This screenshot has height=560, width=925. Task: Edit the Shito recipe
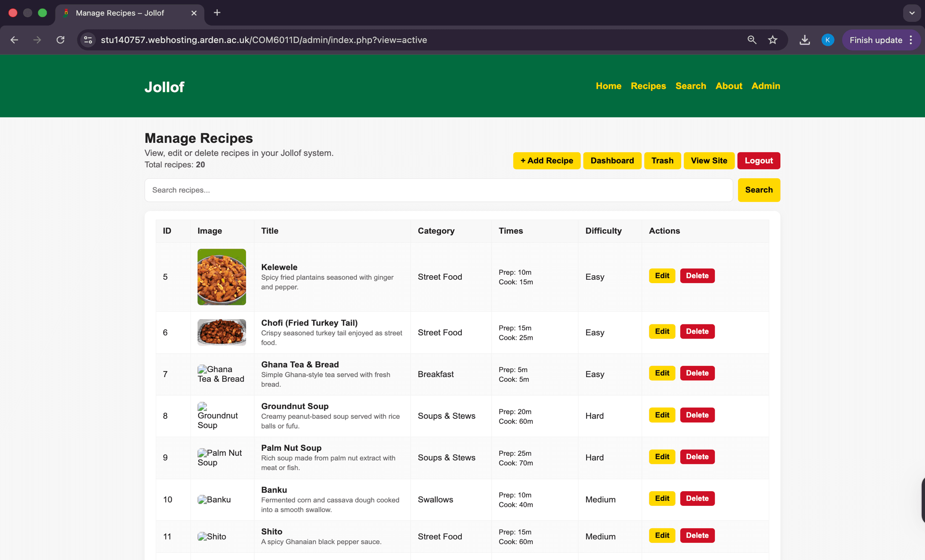coord(662,535)
